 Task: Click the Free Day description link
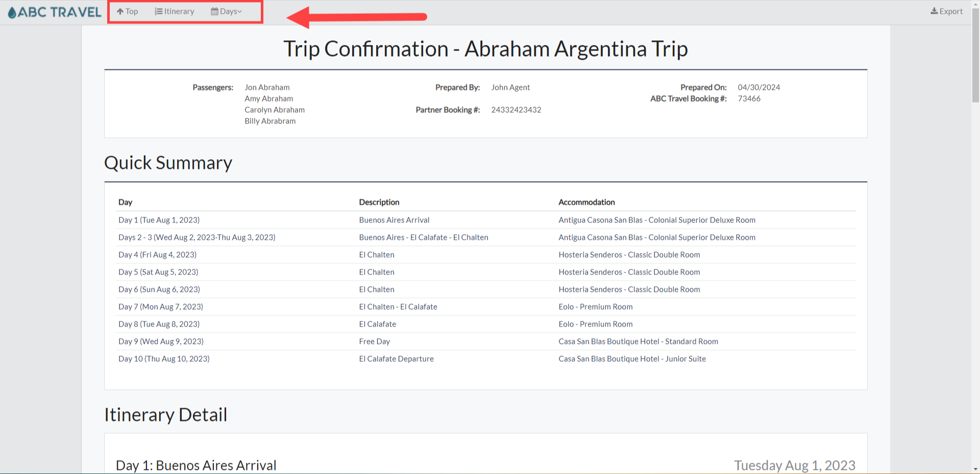[374, 341]
